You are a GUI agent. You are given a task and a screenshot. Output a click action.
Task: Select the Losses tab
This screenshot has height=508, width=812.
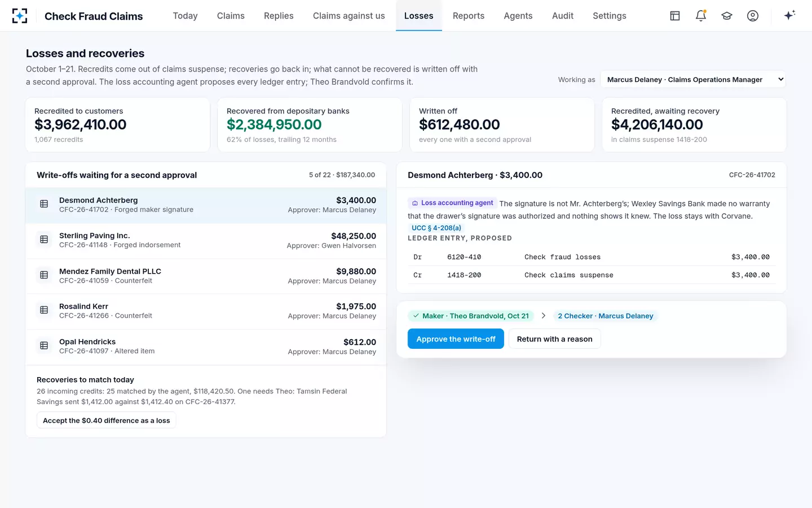click(x=419, y=16)
